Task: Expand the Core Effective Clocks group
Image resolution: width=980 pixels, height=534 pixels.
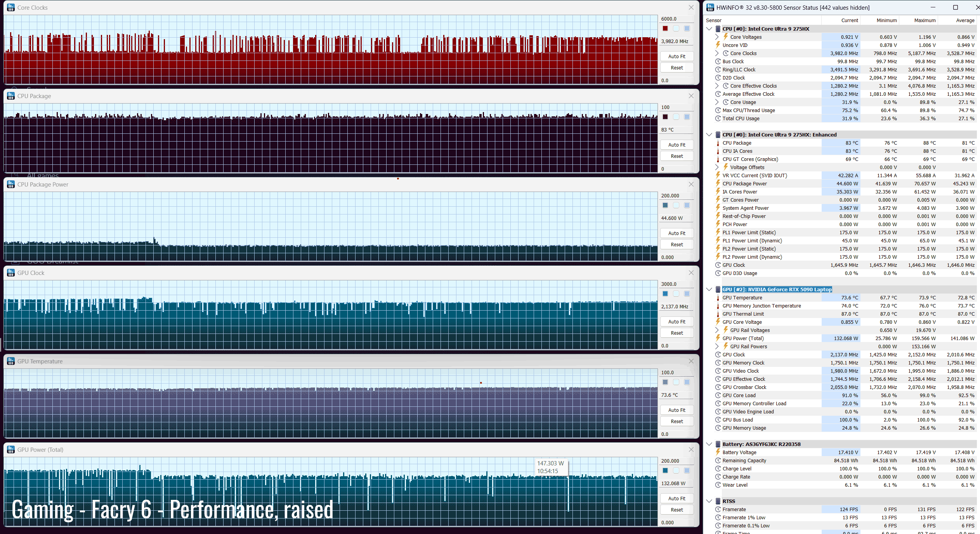Action: [x=717, y=86]
